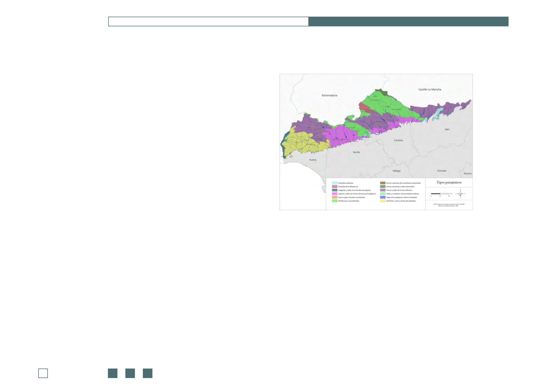Screen dimensions: 556x392
Task: Click the outlined empty square at page bottom
Action: (x=43, y=373)
